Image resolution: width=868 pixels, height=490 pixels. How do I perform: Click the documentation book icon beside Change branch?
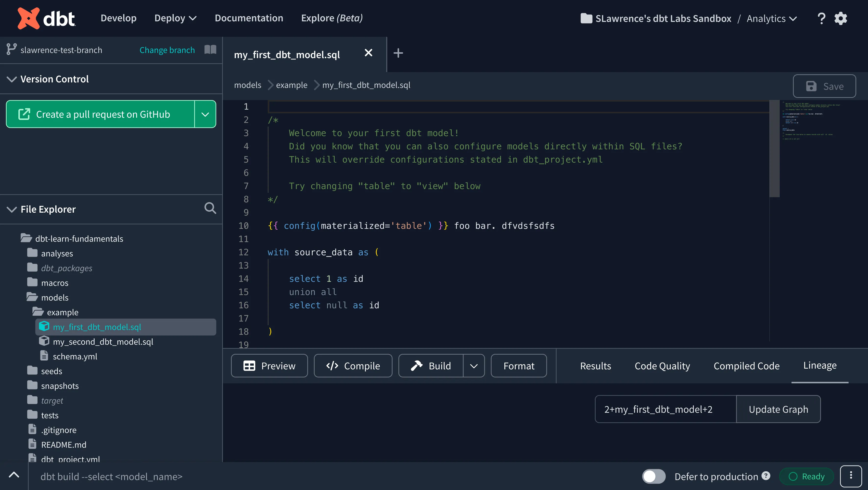tap(210, 50)
